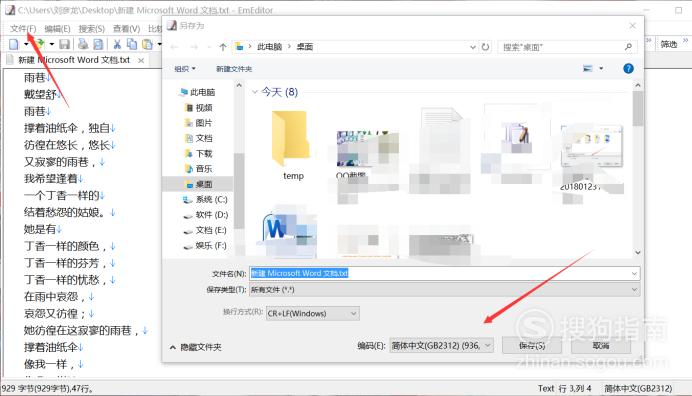Open the CR+LF(Windows) line ending dropdown
The image size is (692, 396).
point(312,313)
